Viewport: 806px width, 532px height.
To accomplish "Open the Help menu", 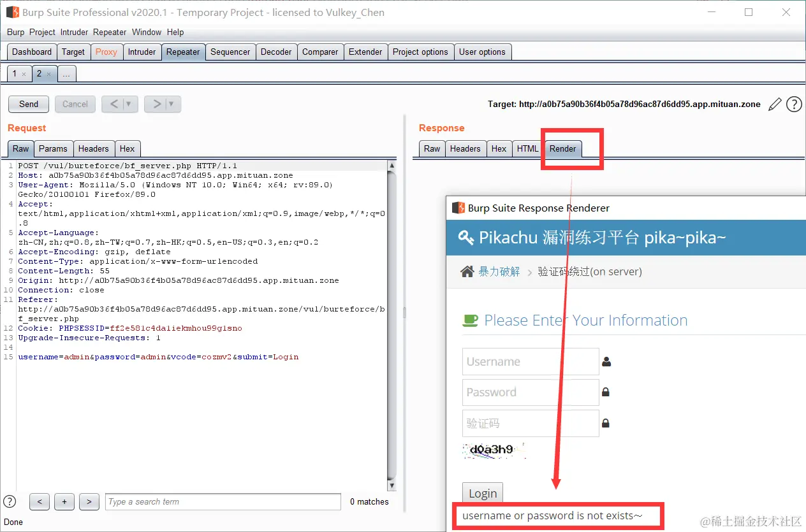I will pyautogui.click(x=175, y=32).
